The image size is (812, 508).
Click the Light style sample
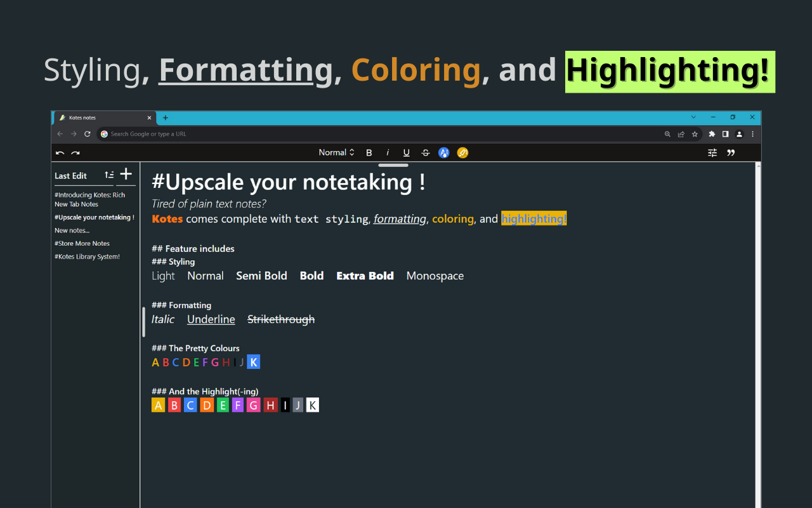[x=163, y=276]
